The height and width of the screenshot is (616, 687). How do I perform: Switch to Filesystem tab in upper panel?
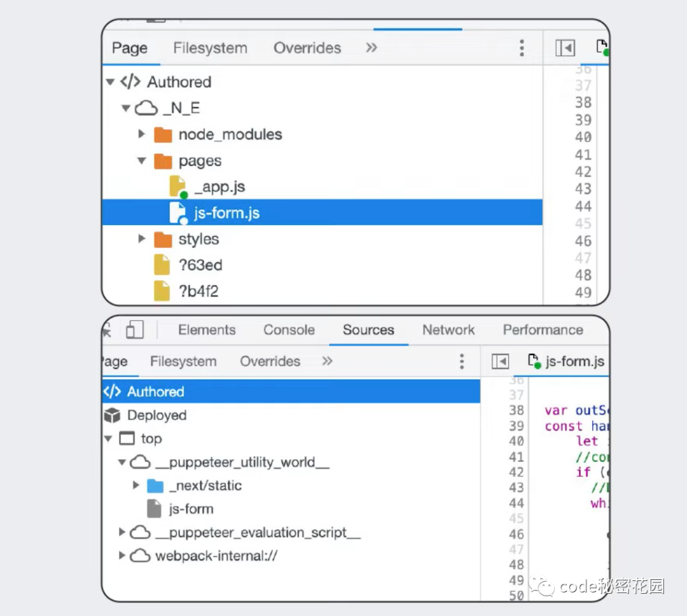point(211,48)
